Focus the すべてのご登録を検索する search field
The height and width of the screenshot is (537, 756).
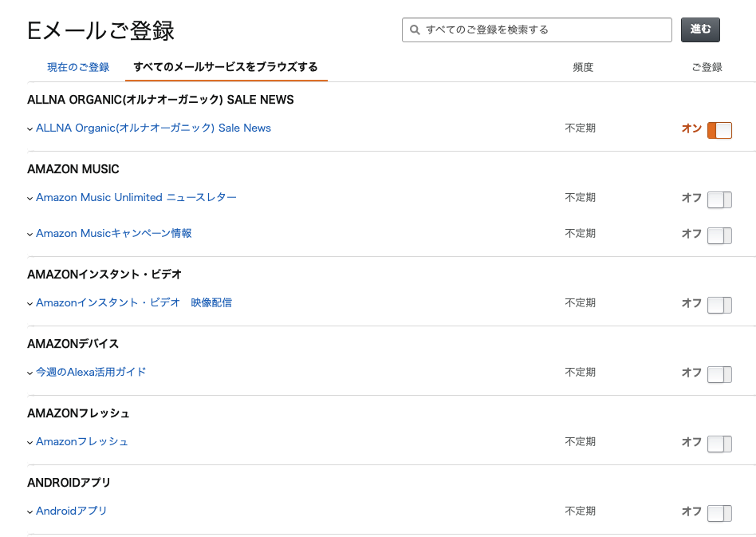[537, 30]
